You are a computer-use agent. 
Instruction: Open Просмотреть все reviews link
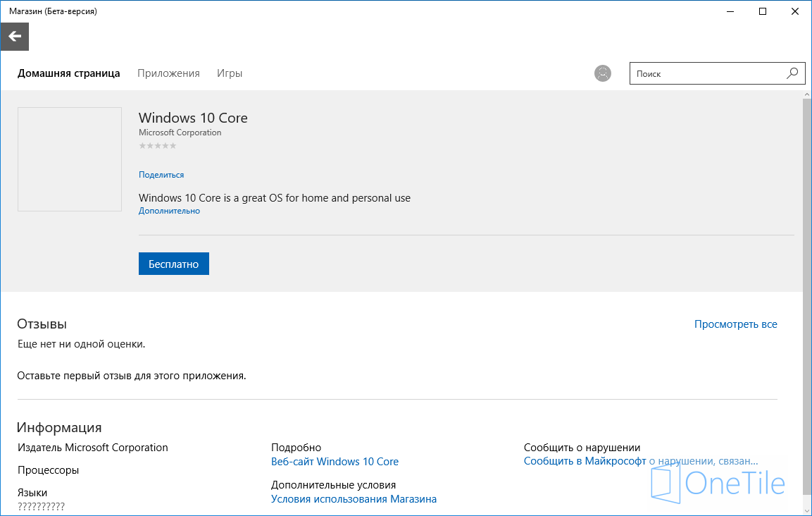click(735, 324)
